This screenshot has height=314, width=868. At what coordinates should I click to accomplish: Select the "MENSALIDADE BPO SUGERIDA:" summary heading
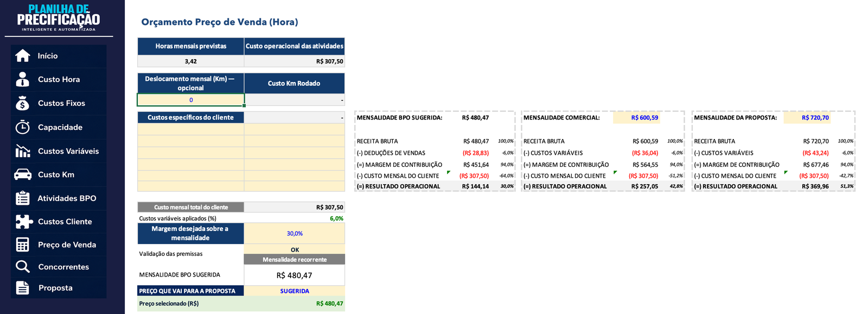400,118
